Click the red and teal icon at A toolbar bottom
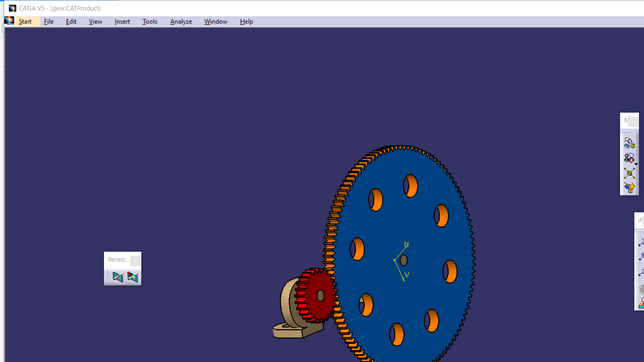This screenshot has width=644, height=362. tap(641, 303)
